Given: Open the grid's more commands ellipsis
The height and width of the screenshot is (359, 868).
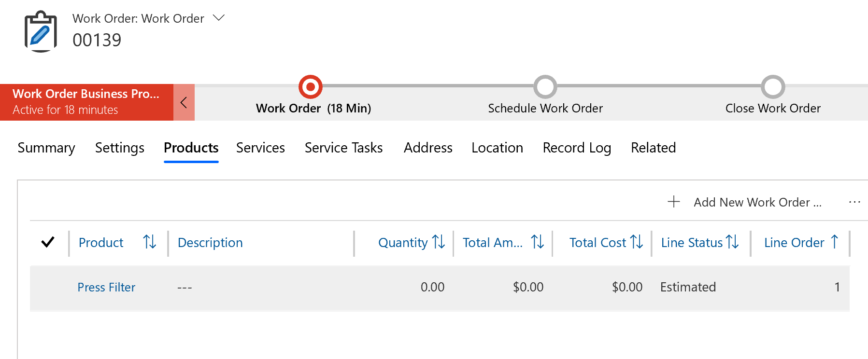Looking at the screenshot, I should pyautogui.click(x=854, y=202).
